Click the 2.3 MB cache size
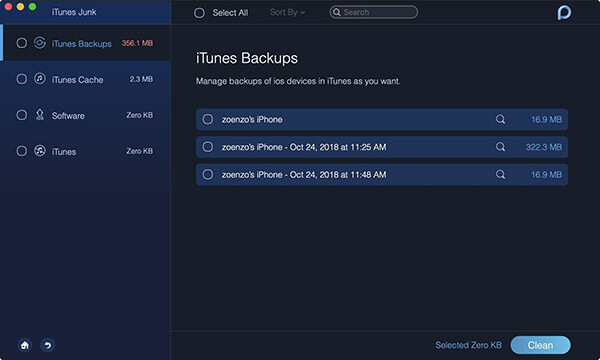Screen dimensions: 600x360 coord(141,79)
